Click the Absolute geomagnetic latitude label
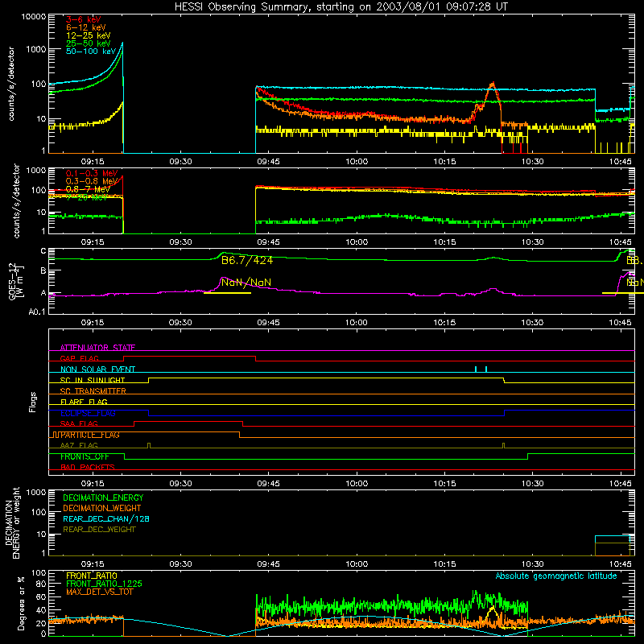Screen dimensions: 644x644 tap(556, 576)
